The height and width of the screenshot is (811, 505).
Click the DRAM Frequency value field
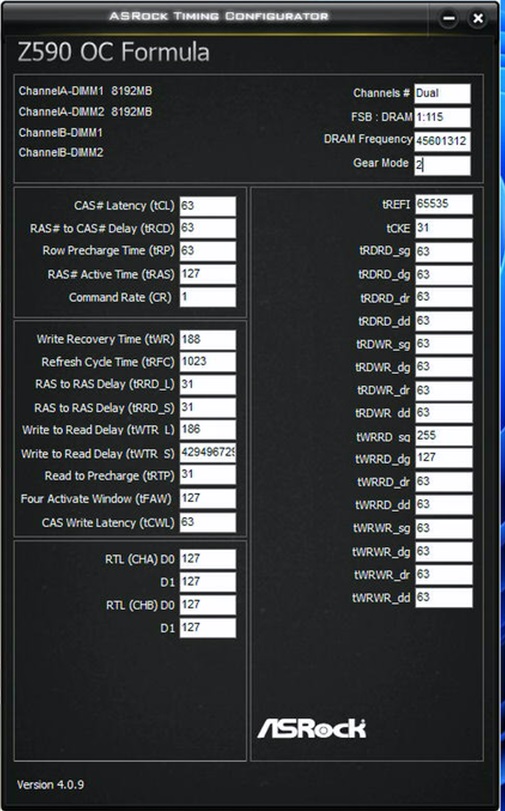pos(442,141)
